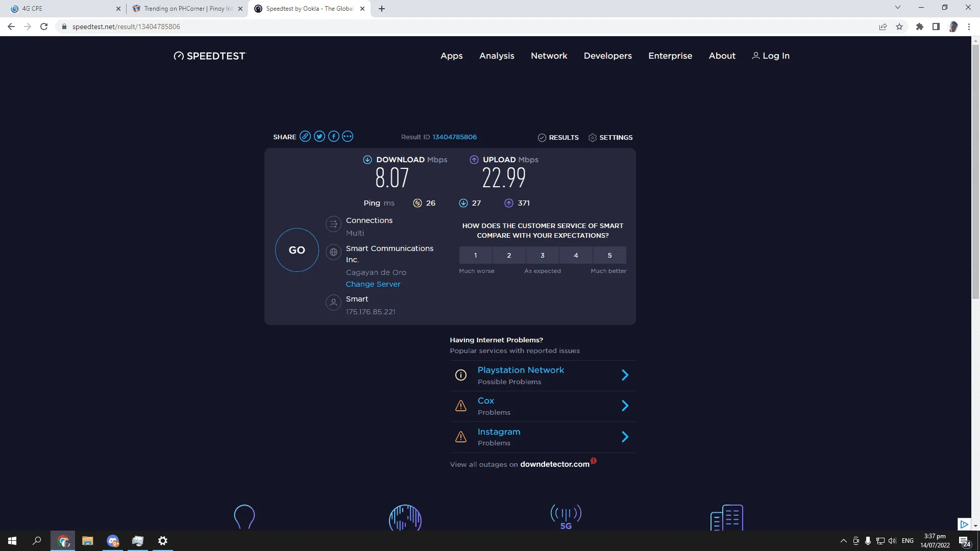Click the upload arrow icon beside UPLOAD

pyautogui.click(x=474, y=160)
